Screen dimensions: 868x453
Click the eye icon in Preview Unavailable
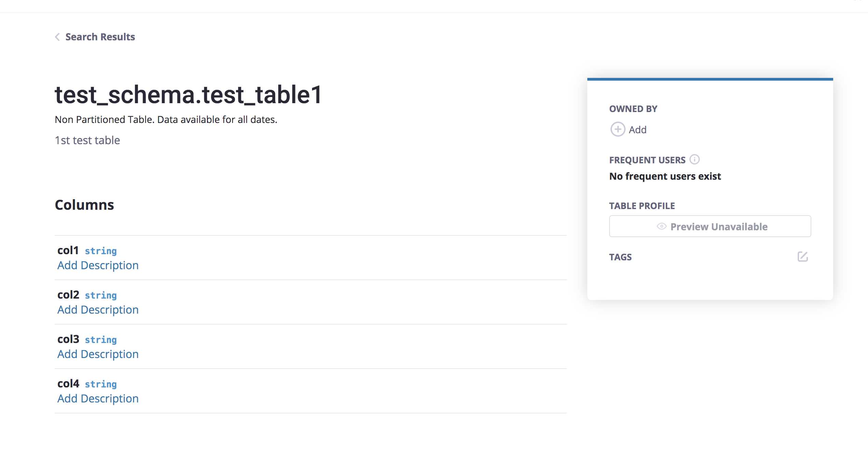pyautogui.click(x=661, y=226)
